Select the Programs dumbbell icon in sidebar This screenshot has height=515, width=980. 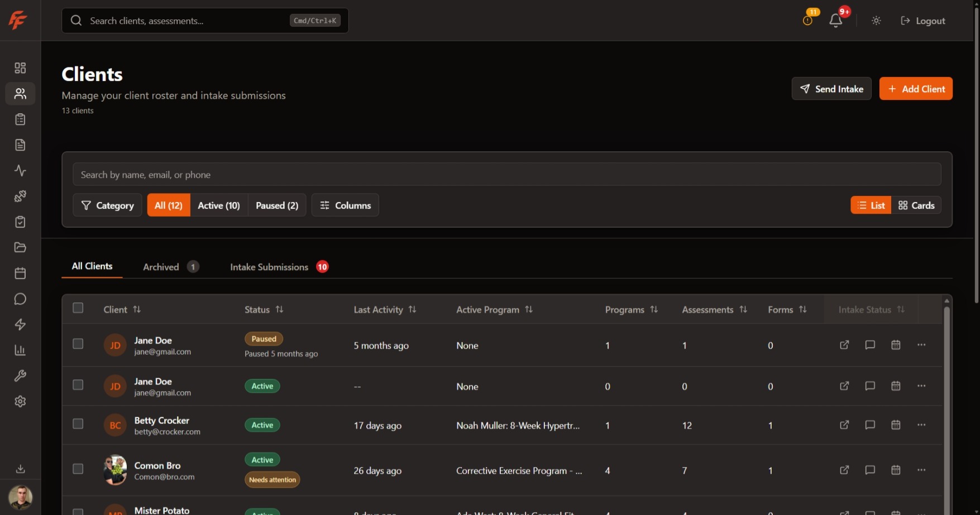tap(20, 196)
